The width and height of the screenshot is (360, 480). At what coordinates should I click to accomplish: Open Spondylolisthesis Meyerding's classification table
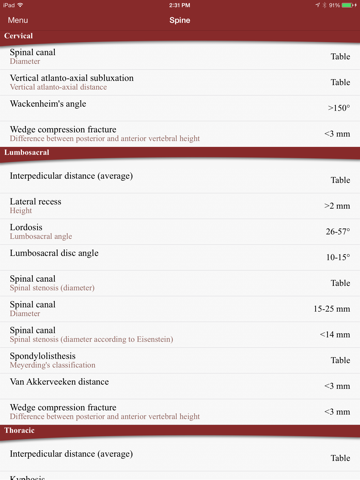(x=180, y=360)
